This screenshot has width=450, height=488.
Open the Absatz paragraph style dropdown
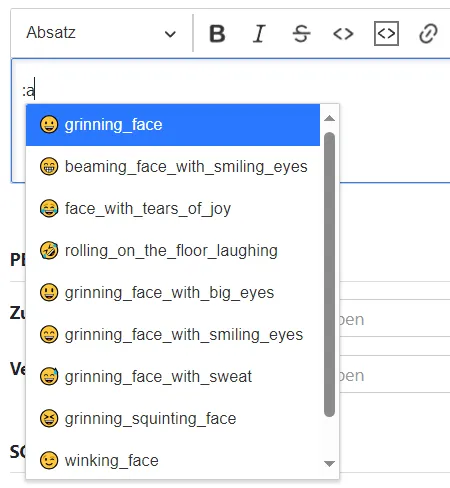[101, 33]
